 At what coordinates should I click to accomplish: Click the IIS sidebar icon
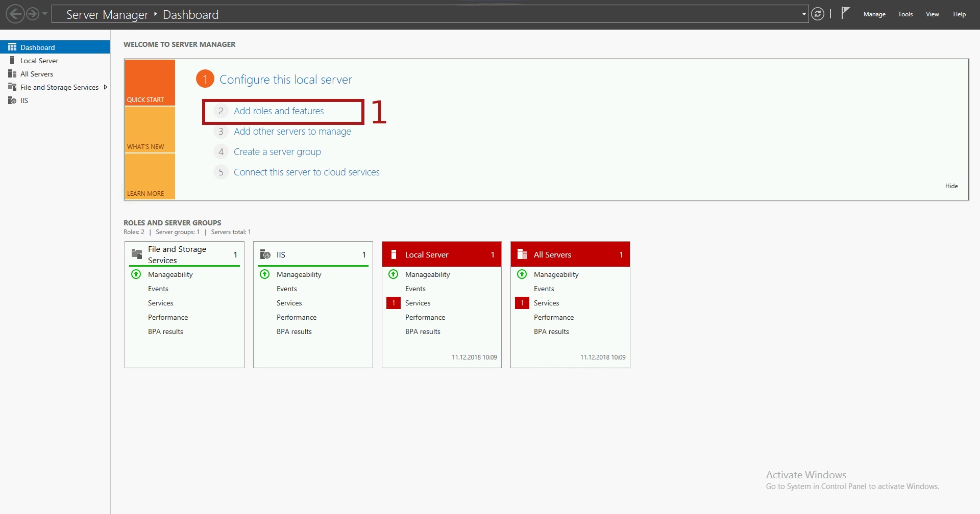coord(12,100)
